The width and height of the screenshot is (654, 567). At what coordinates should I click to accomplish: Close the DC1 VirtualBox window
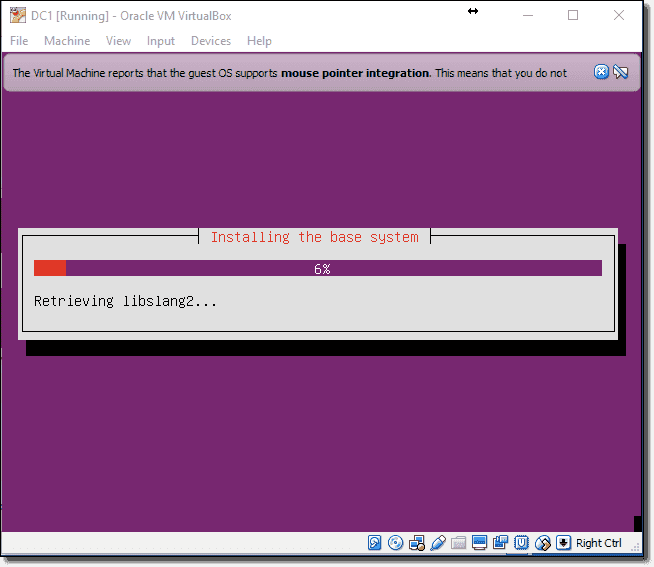(x=619, y=15)
